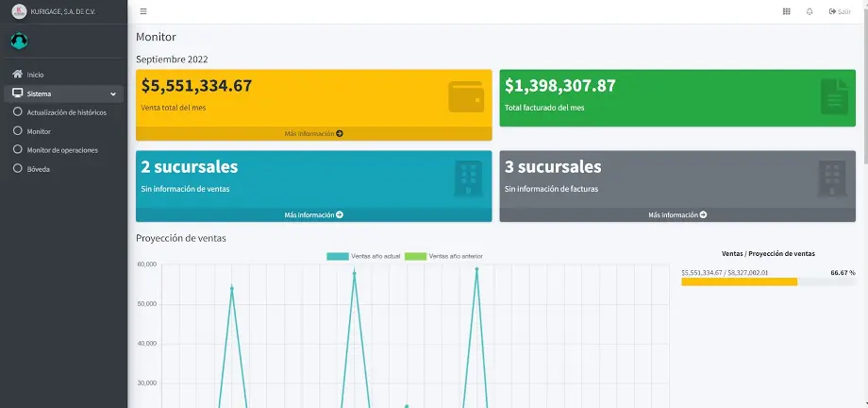Click Más información on 3 sucursales card
The image size is (868, 408).
[677, 214]
